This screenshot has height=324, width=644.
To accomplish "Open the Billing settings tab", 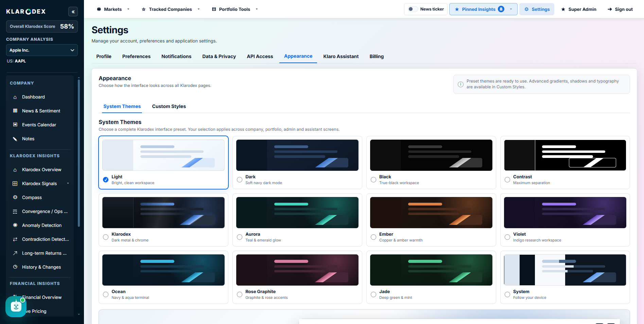I will 377,56.
